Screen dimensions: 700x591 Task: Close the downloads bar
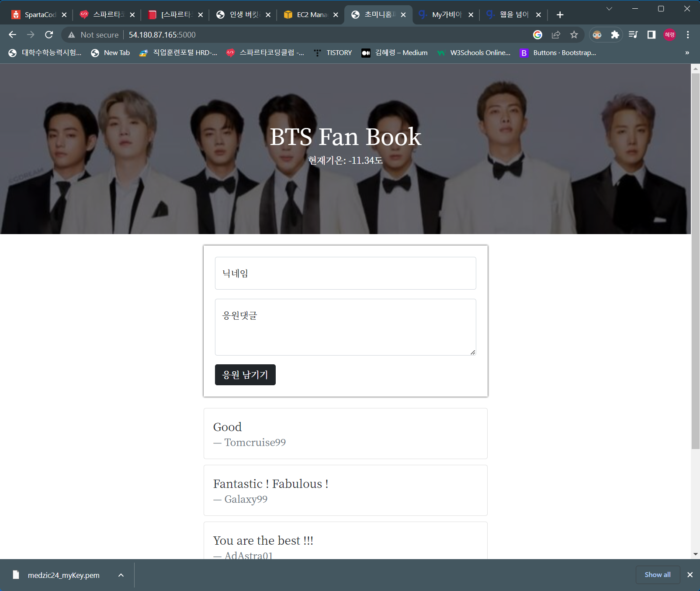click(x=690, y=575)
